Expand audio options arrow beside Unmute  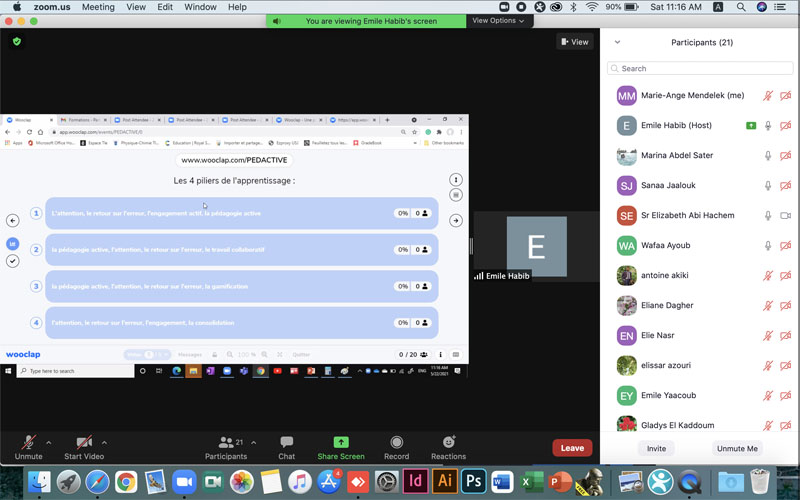click(48, 442)
